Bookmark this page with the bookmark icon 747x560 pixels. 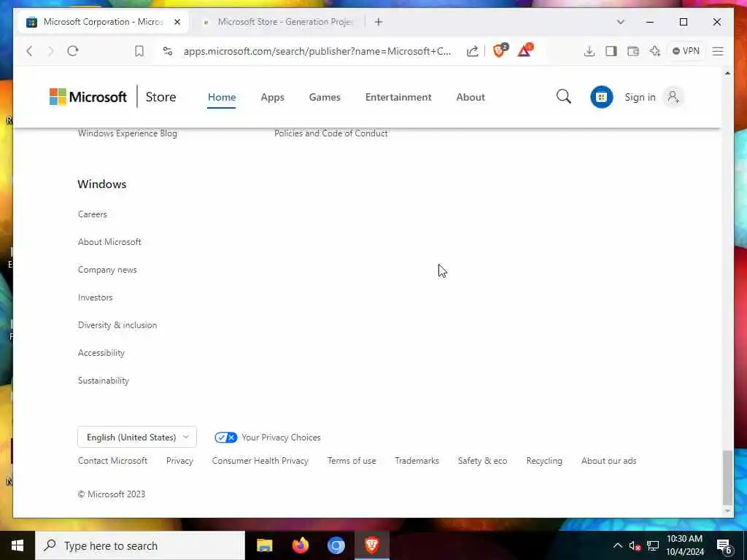coord(139,51)
